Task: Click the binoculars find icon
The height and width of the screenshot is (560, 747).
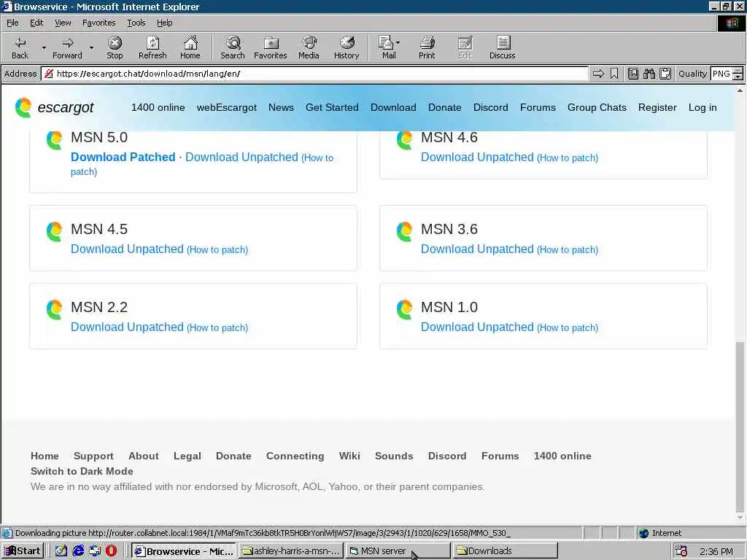Action: (x=649, y=74)
